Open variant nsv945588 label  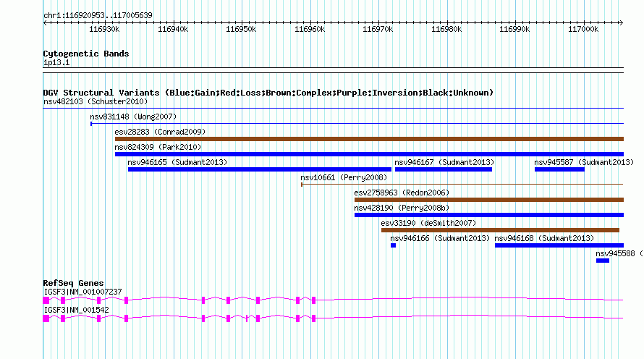click(619, 253)
